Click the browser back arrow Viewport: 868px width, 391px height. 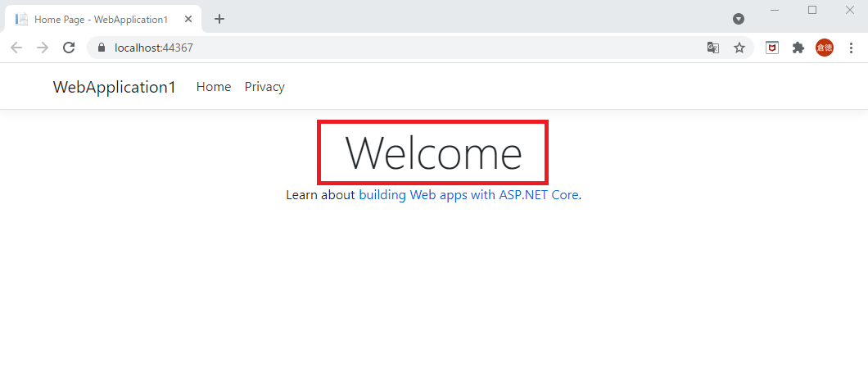click(x=16, y=48)
